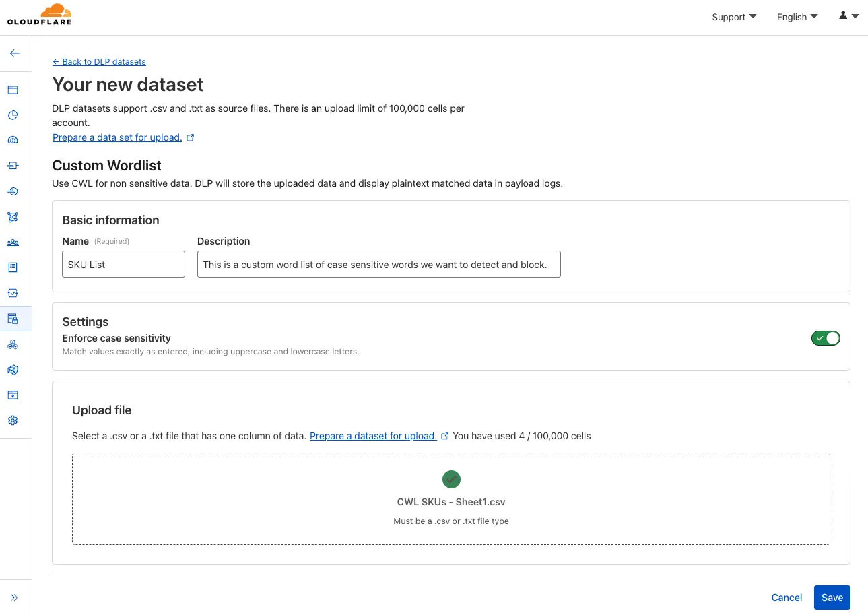This screenshot has width=868, height=613.
Task: Click the window icon at sidebar top
Action: click(x=13, y=90)
